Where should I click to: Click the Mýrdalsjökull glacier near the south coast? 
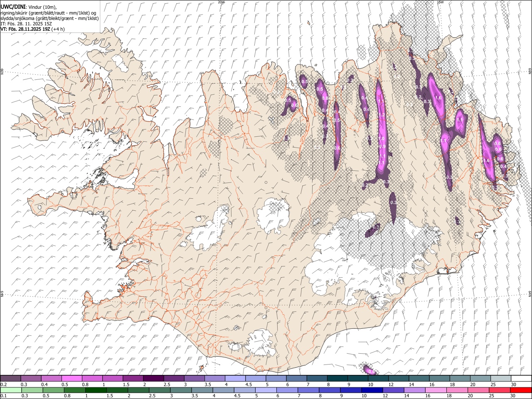[x=260, y=342]
